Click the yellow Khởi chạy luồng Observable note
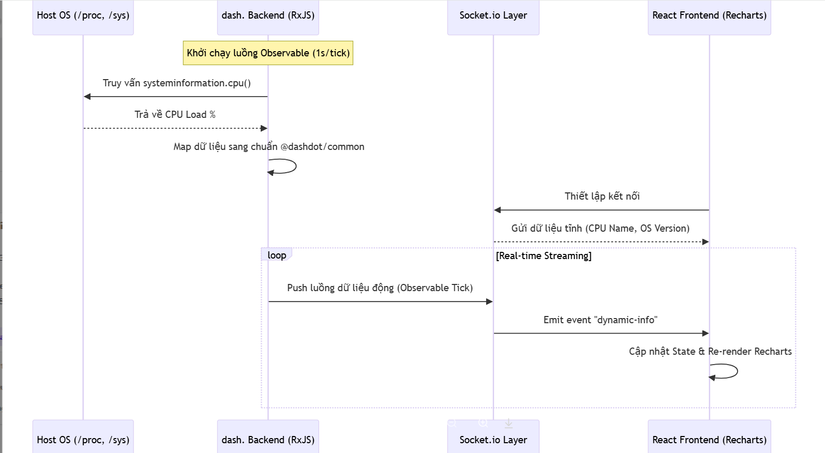The image size is (825, 453). 267,53
